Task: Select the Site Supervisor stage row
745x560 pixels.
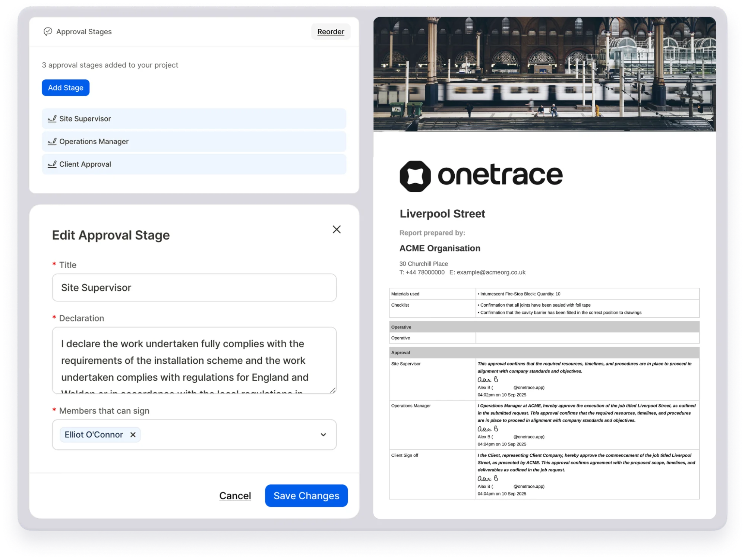Action: pyautogui.click(x=194, y=118)
